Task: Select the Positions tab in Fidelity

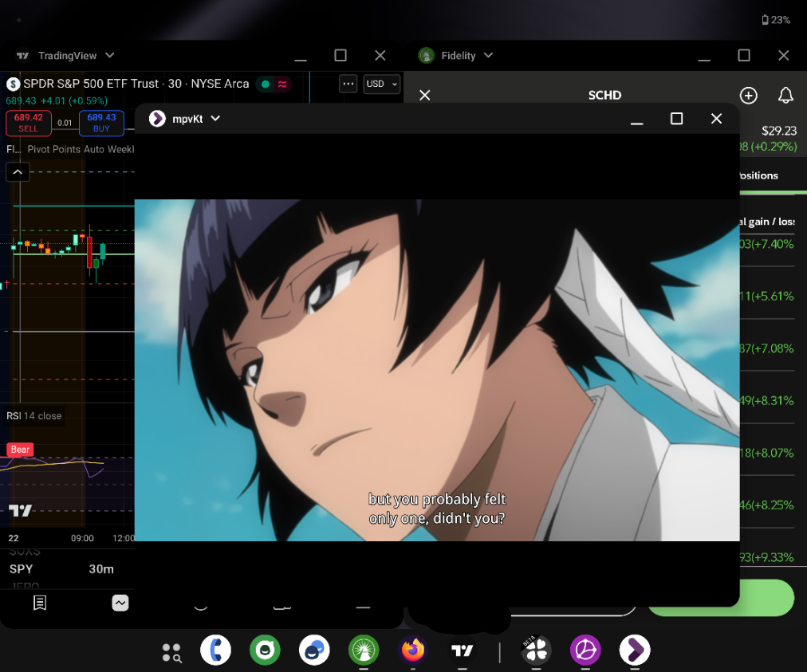Action: coord(758,175)
